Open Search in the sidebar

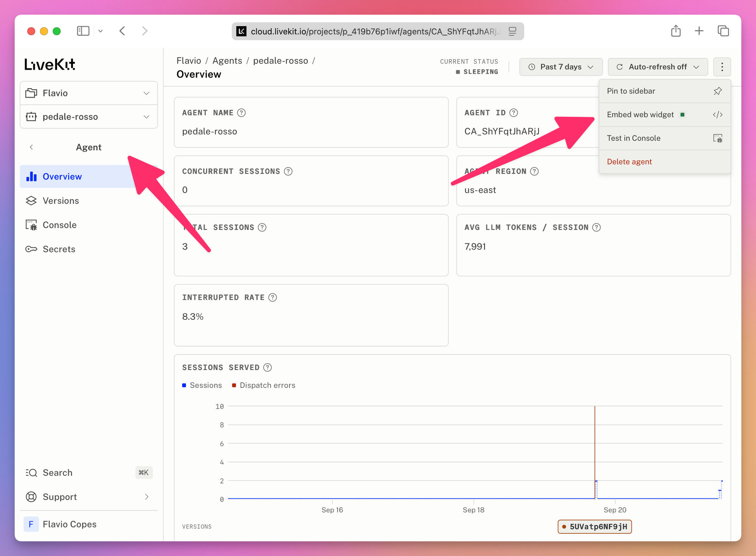89,472
